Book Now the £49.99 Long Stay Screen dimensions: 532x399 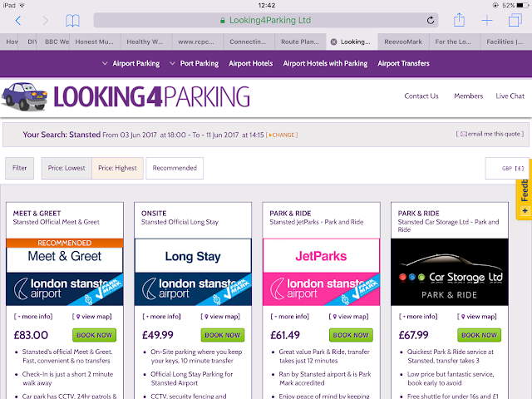pyautogui.click(x=223, y=335)
